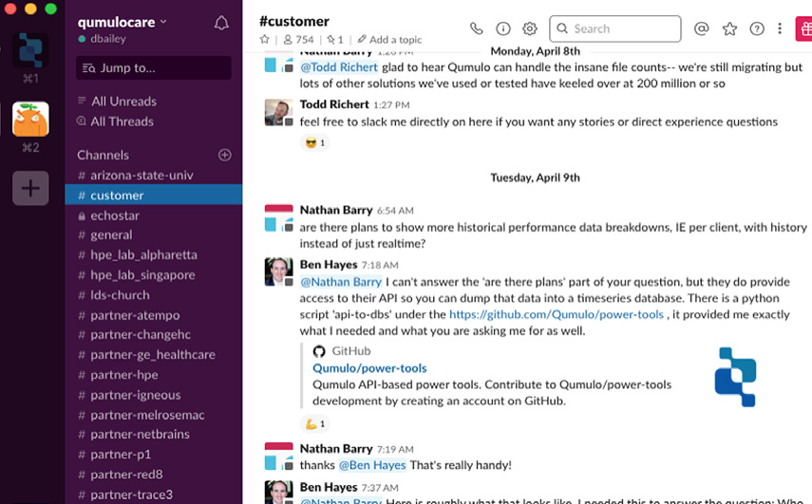This screenshot has height=504, width=812.
Task: Open channel settings gear icon
Action: click(529, 28)
